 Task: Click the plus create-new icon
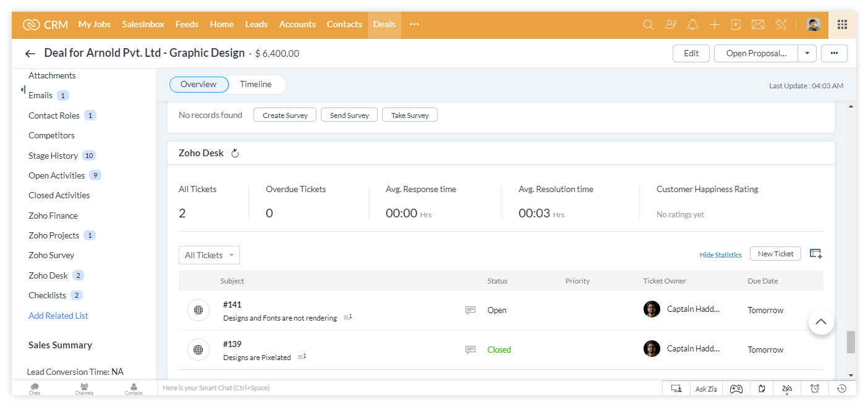tap(714, 25)
